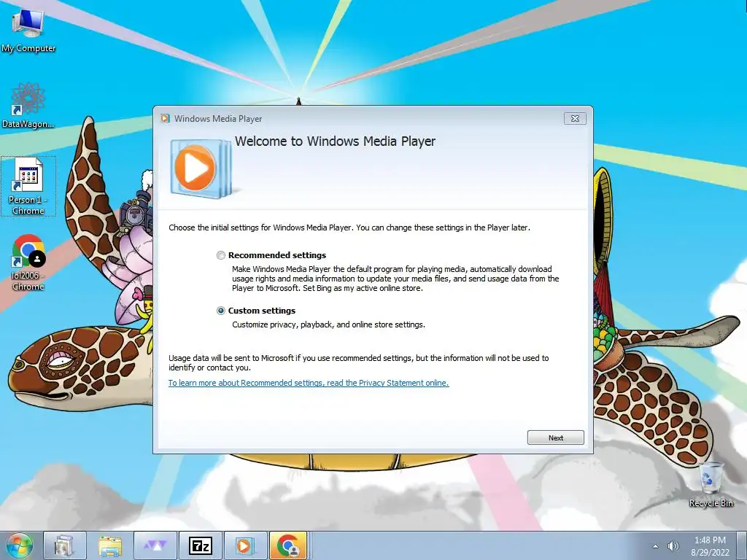
Task: Open 7-Zip from the taskbar
Action: click(x=200, y=545)
